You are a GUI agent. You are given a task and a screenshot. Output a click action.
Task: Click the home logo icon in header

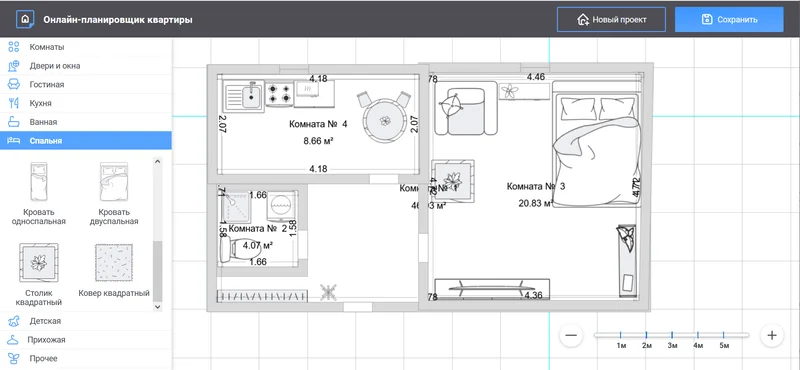point(25,19)
